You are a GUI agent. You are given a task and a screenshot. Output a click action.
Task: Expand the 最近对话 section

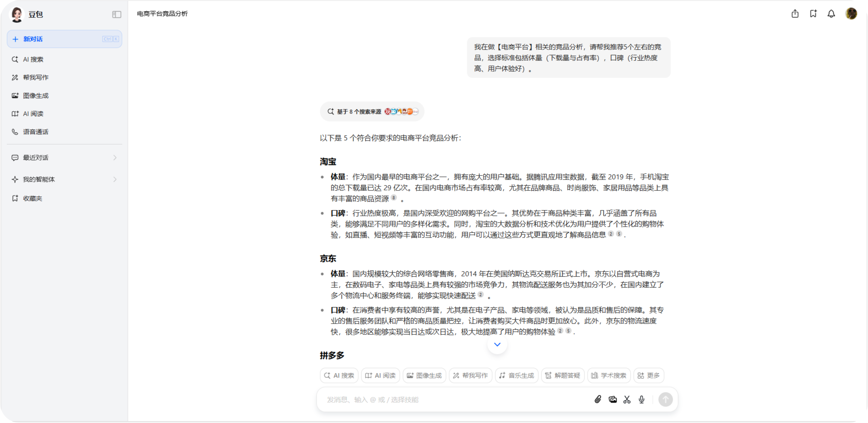pos(115,158)
